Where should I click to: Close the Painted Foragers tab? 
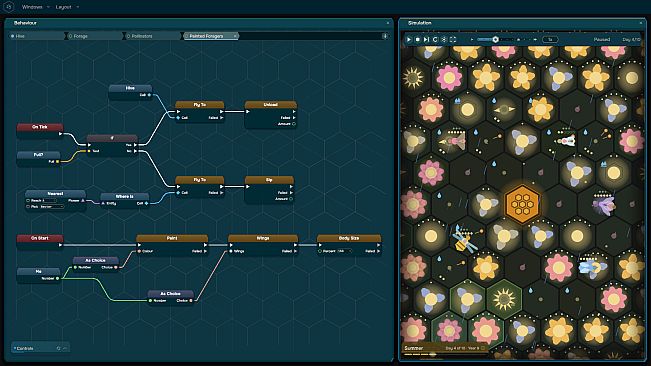point(235,36)
